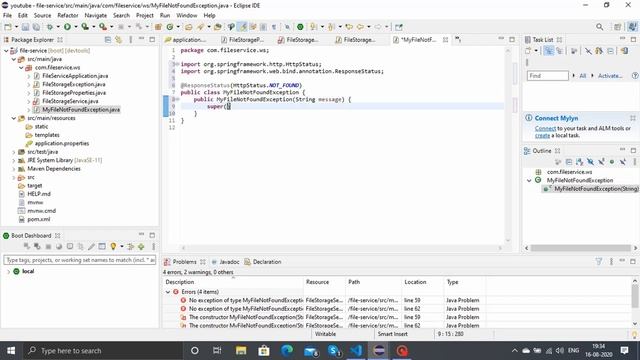Click the External Tools run icon

[103, 27]
